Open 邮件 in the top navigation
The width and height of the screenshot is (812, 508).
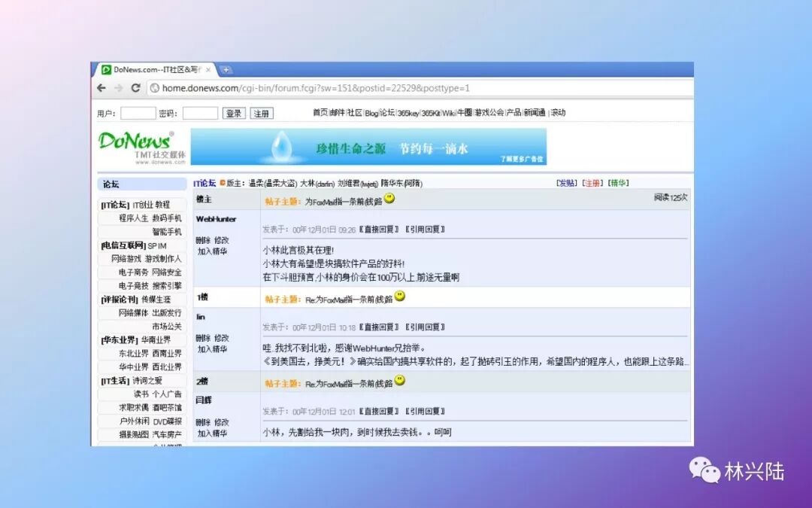click(337, 112)
